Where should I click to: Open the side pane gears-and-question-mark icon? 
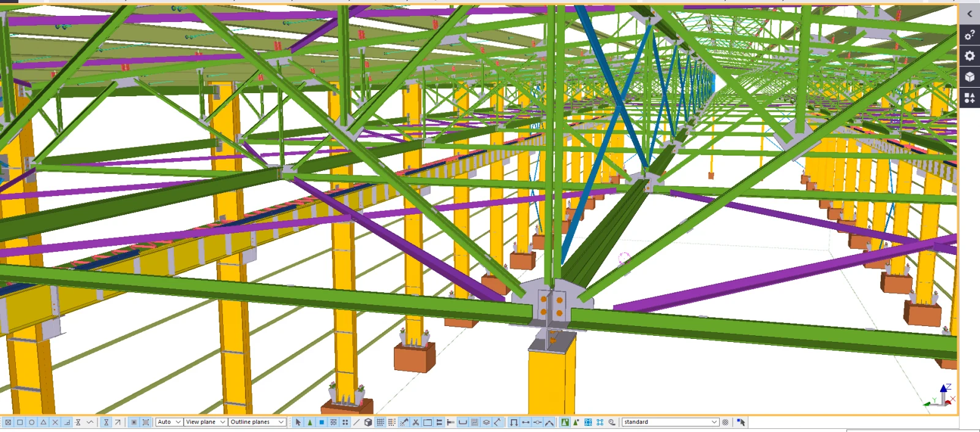click(x=970, y=35)
